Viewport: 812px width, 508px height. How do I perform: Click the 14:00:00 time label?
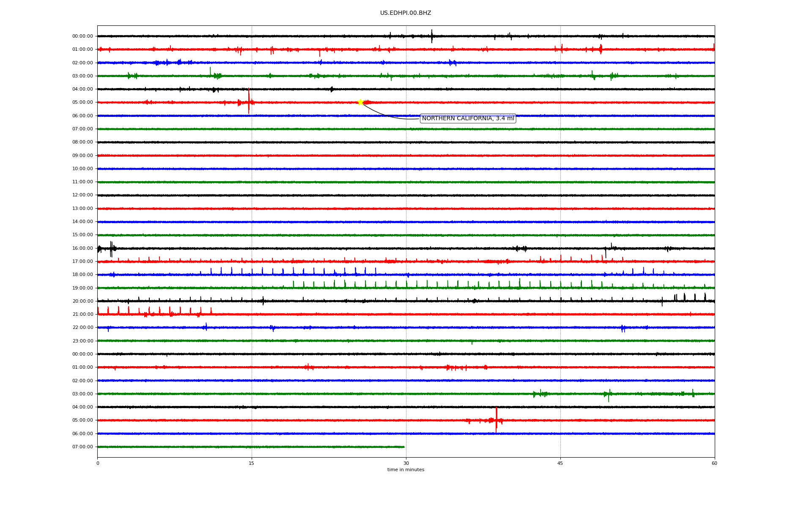(82, 222)
